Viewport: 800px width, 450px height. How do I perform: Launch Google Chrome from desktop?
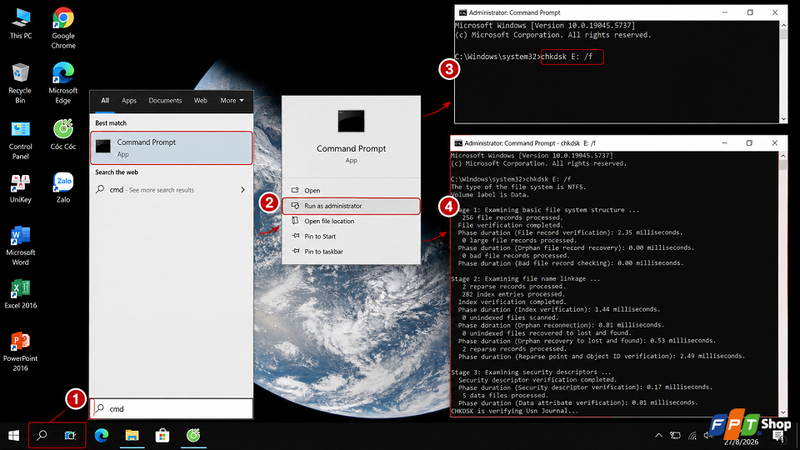[x=63, y=28]
